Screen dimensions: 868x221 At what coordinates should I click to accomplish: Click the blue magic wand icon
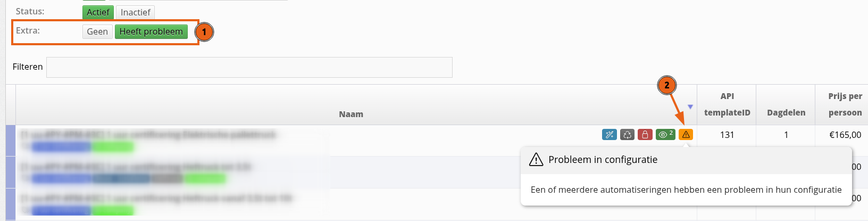610,135
